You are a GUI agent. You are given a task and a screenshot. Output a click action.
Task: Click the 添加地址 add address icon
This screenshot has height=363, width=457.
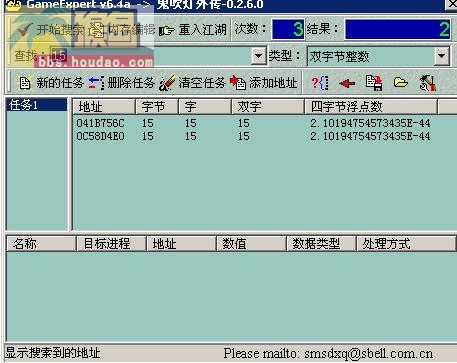238,83
